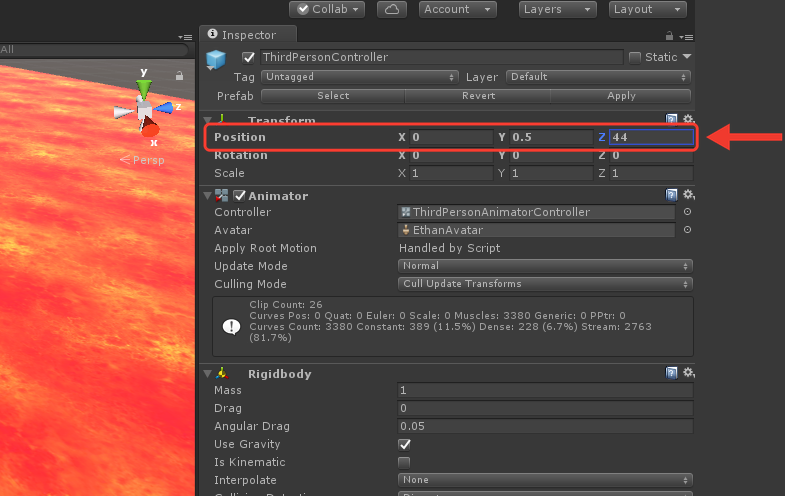Open the Untagged tag dropdown
This screenshot has height=496, width=785.
click(359, 77)
